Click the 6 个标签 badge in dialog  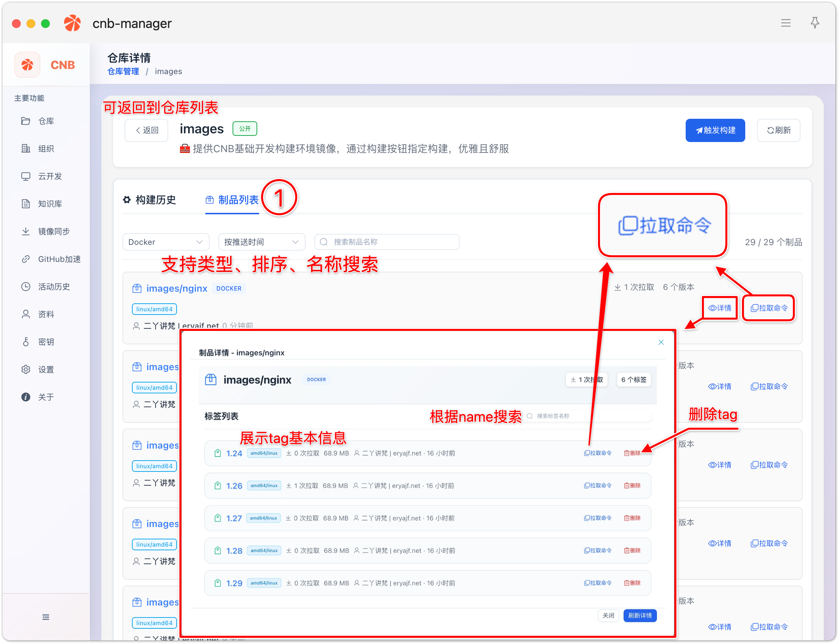click(633, 380)
